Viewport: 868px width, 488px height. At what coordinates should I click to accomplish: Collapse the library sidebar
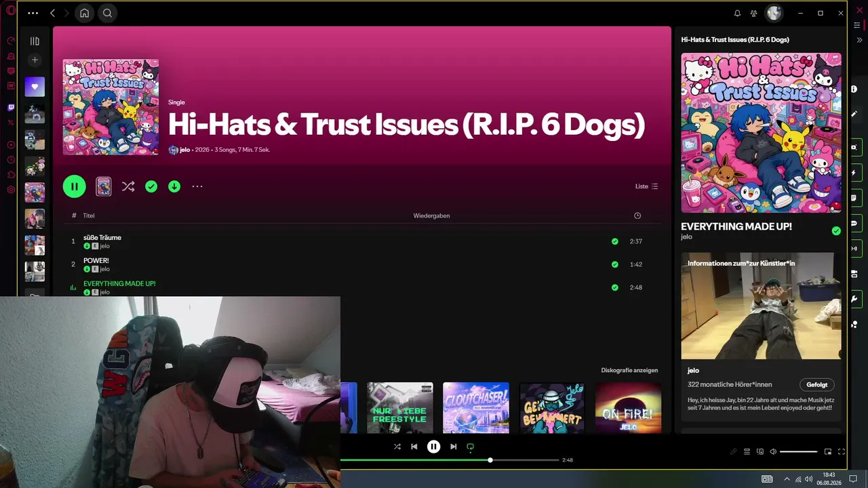tap(35, 41)
